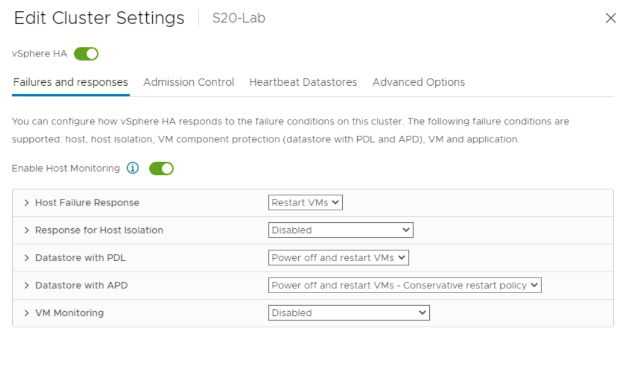This screenshot has height=368, width=623.
Task: Disable the Enable Host Monitoring switch
Action: 161,169
